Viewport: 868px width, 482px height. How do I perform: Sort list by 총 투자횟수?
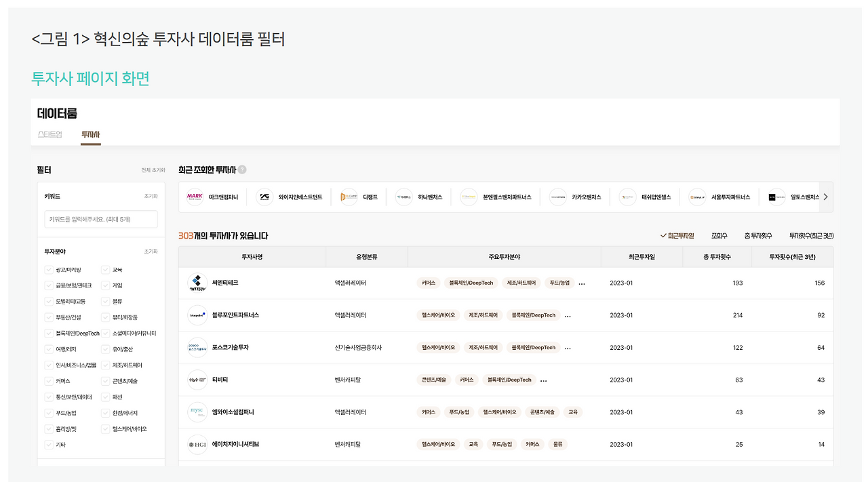[x=758, y=236]
